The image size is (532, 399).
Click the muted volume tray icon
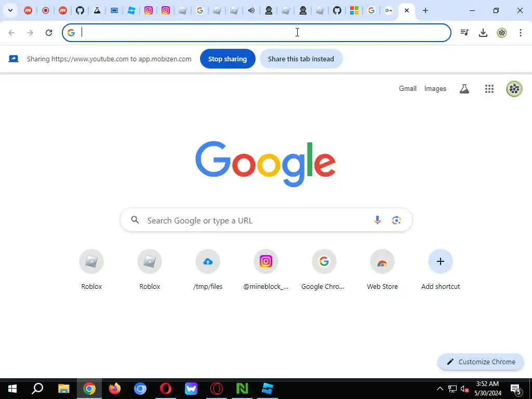(x=464, y=389)
